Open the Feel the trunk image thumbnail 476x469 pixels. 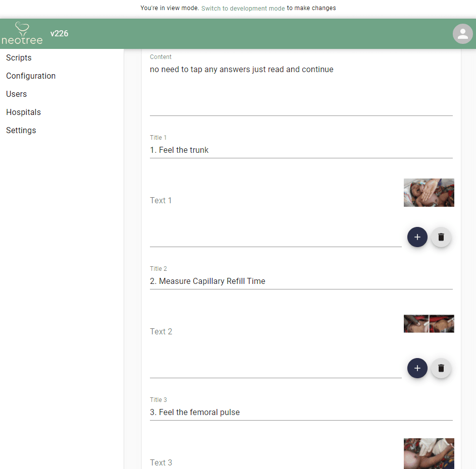(429, 193)
